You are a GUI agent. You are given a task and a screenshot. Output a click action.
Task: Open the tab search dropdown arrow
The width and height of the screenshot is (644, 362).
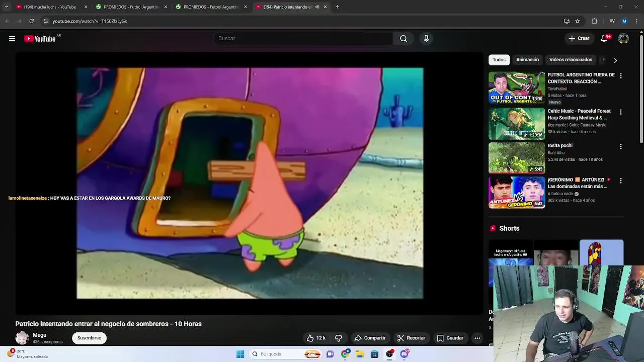tap(6, 7)
